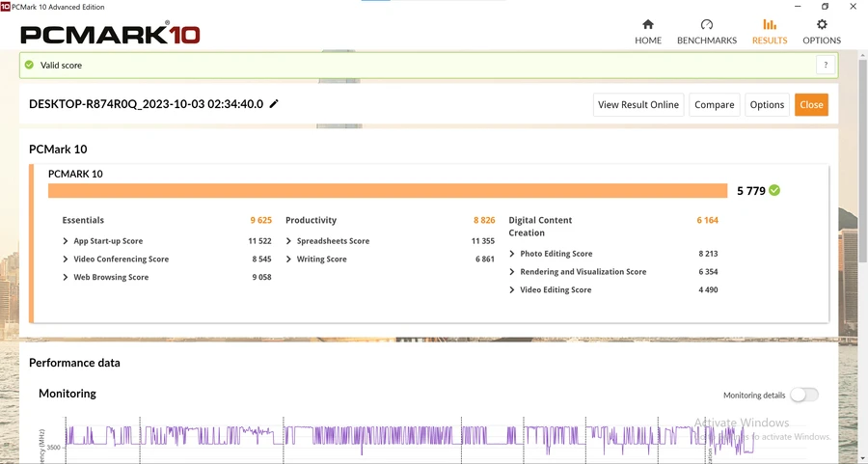The width and height of the screenshot is (868, 464).
Task: Click the overall score 5 779
Action: coord(750,191)
